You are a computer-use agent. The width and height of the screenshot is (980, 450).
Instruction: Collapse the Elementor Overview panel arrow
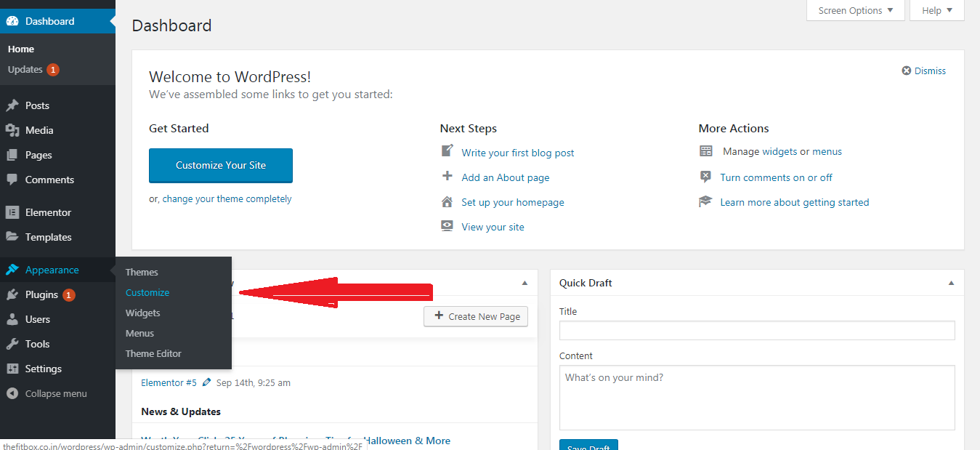coord(525,283)
